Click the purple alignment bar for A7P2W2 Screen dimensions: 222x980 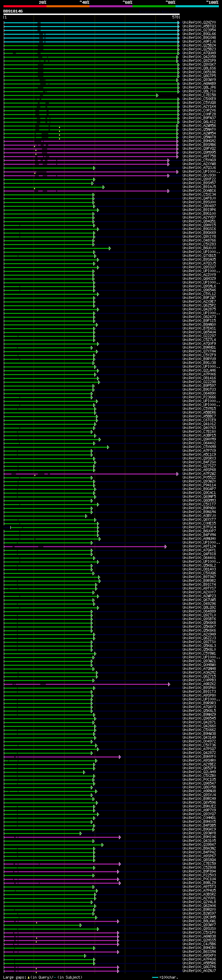(91, 474)
